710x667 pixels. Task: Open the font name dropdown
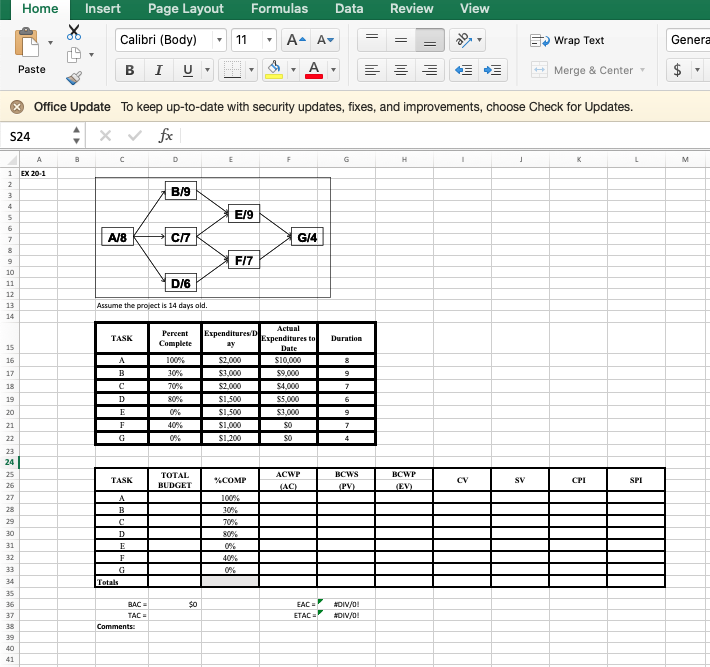[219, 40]
